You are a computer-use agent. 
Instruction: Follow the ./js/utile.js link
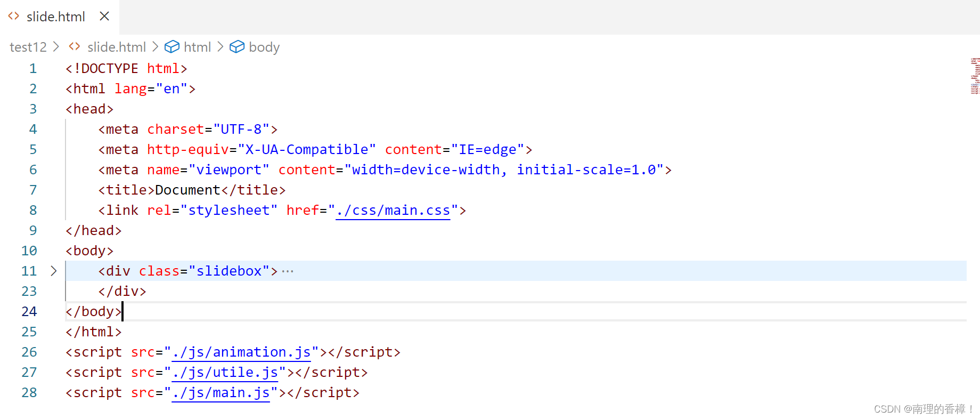click(225, 373)
